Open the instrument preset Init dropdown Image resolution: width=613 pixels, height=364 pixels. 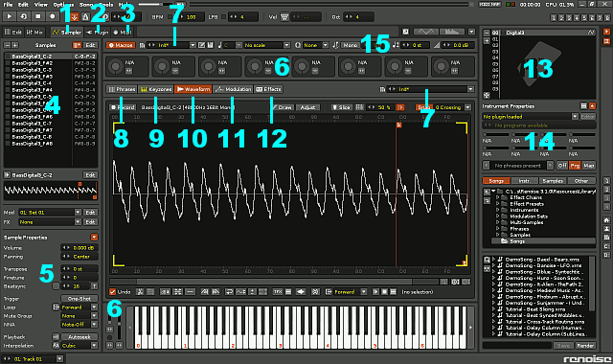(x=171, y=45)
